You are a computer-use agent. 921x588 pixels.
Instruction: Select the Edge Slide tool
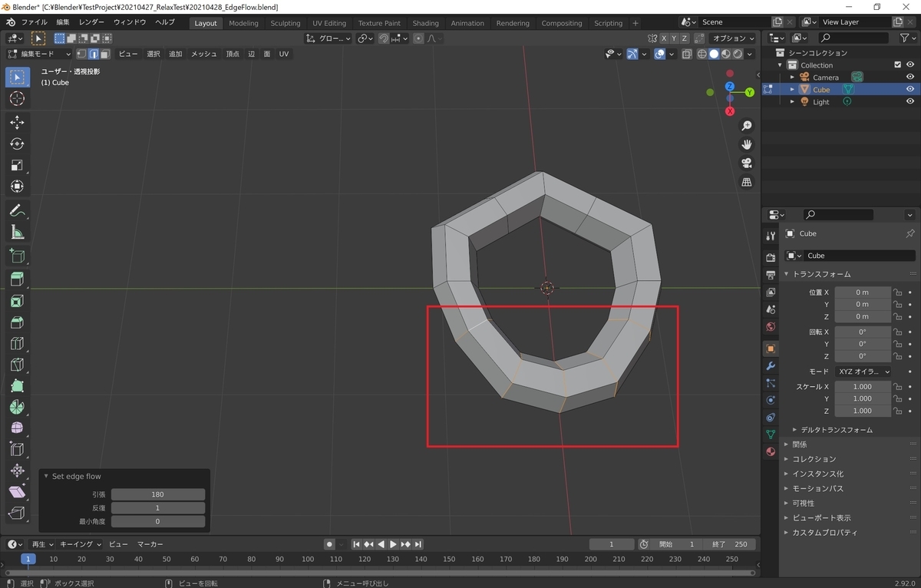[x=17, y=449]
